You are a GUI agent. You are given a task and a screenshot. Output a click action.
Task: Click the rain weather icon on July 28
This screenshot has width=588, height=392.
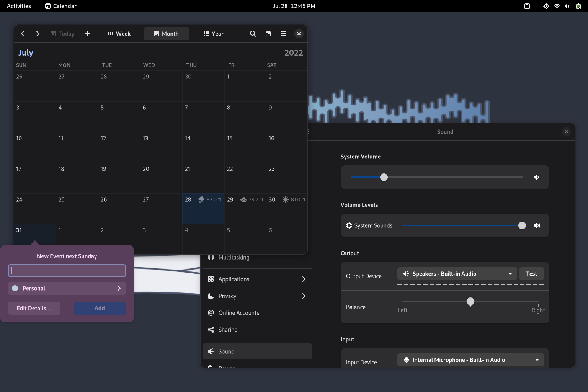click(201, 199)
